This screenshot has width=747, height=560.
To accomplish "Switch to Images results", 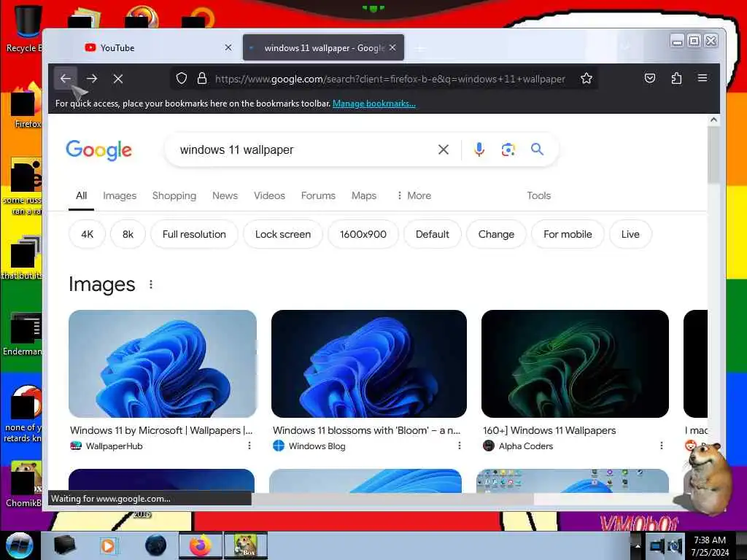I will click(120, 195).
